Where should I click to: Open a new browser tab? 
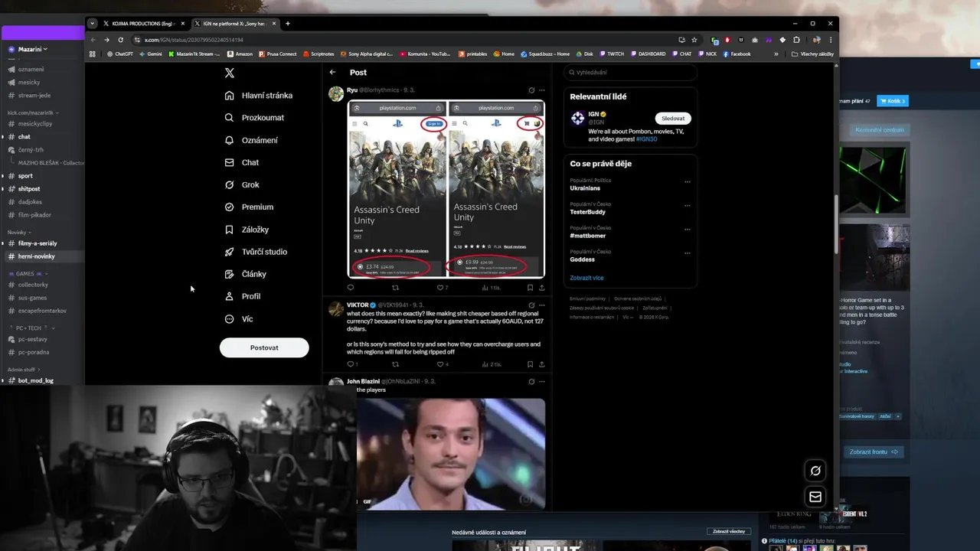click(288, 24)
